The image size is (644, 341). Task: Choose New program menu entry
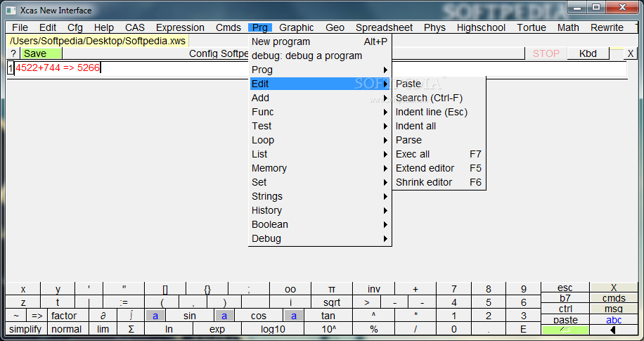coord(320,41)
